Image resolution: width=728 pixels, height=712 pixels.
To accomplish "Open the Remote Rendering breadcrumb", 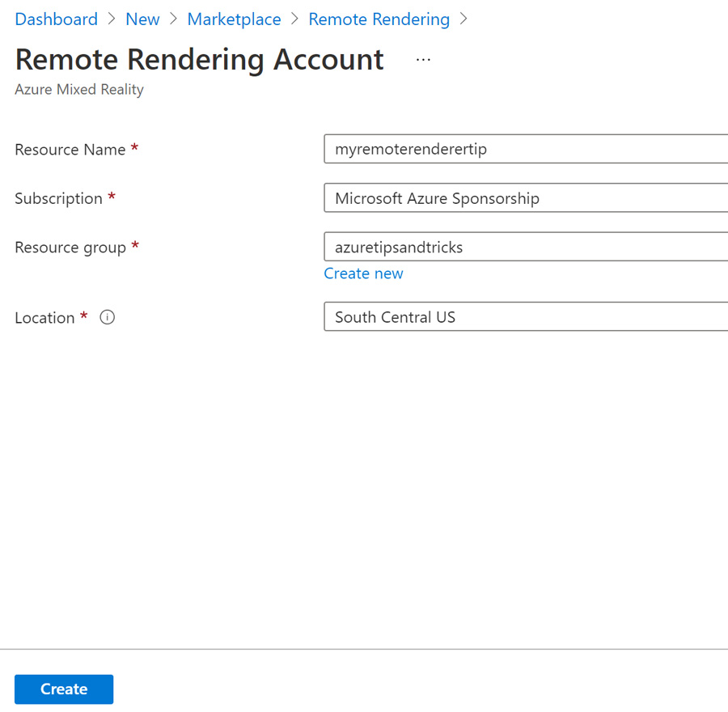I will click(x=379, y=19).
